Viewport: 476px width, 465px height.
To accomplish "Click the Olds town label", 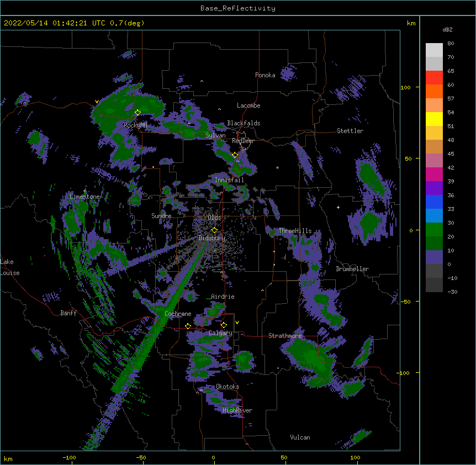I will pos(214,218).
